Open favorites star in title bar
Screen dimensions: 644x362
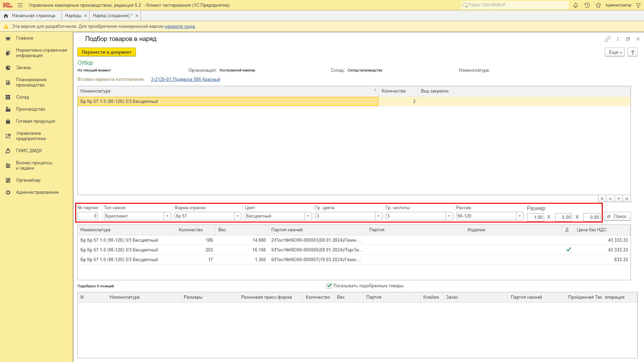click(x=598, y=5)
